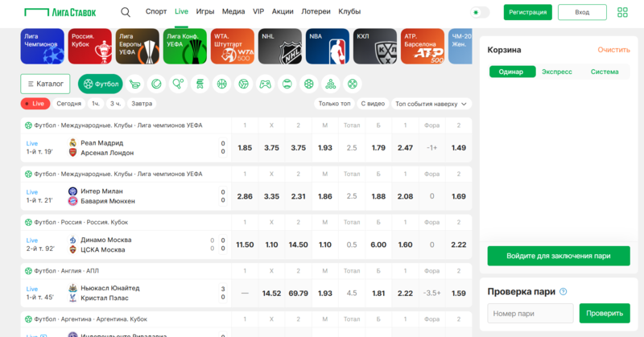644x337 pixels.
Task: Open the Каталог menu
Action: coord(45,83)
